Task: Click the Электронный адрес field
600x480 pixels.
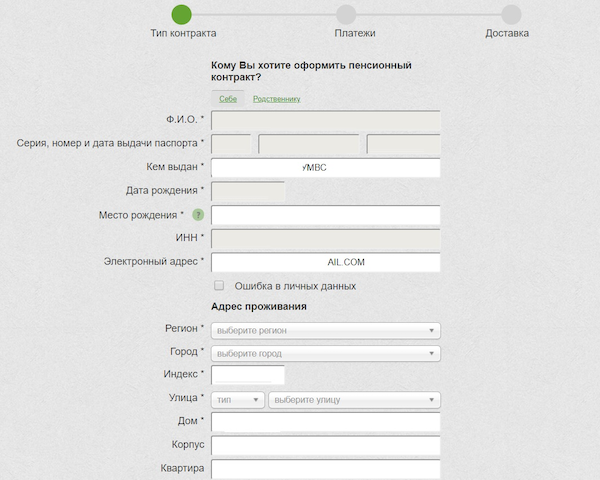Action: pos(326,262)
